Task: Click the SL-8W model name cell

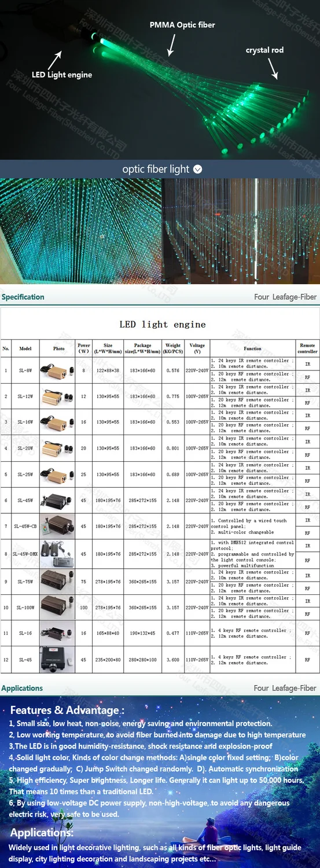Action: coord(25,370)
